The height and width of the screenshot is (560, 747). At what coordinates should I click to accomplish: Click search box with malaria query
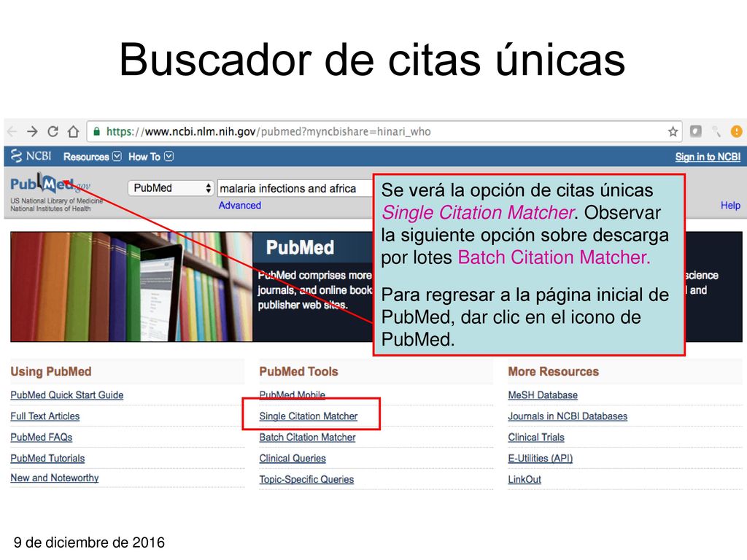[295, 189]
